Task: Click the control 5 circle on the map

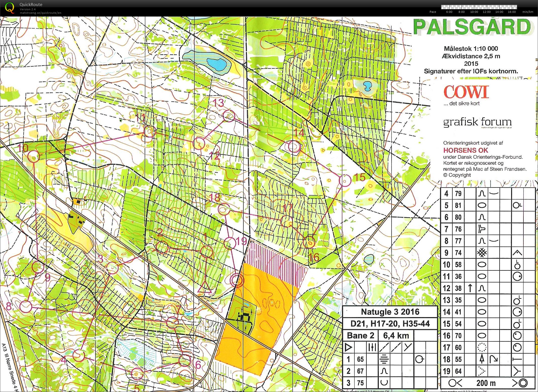Action: 137,373
